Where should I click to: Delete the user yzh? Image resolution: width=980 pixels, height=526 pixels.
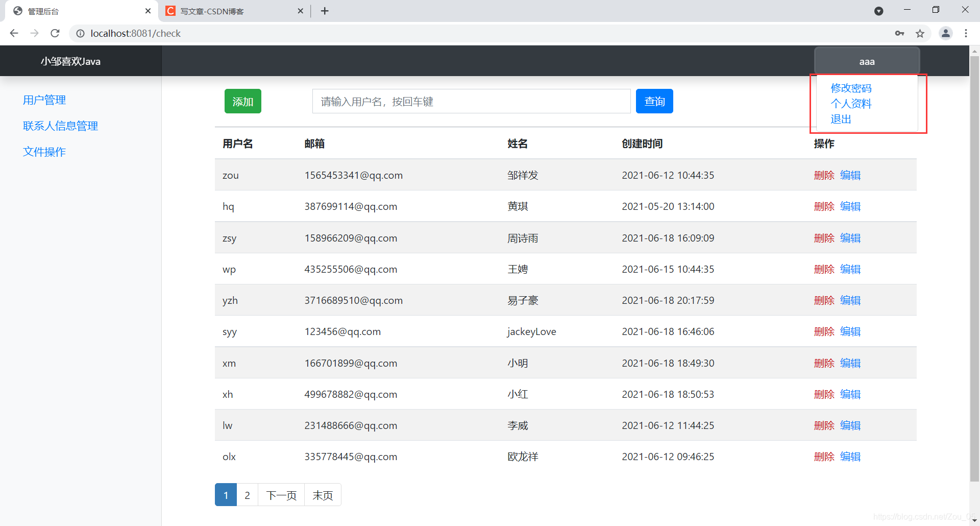[x=824, y=300]
